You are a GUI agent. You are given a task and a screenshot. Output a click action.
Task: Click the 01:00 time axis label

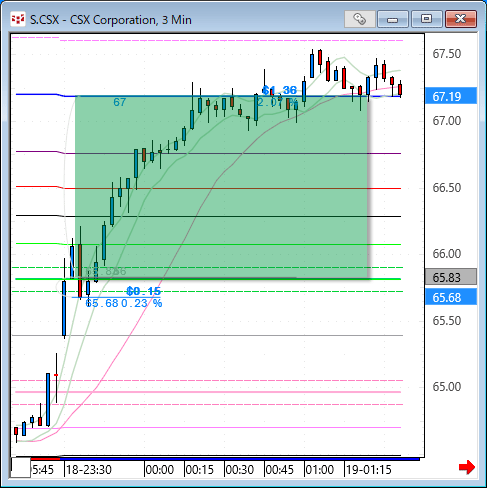[x=320, y=470]
